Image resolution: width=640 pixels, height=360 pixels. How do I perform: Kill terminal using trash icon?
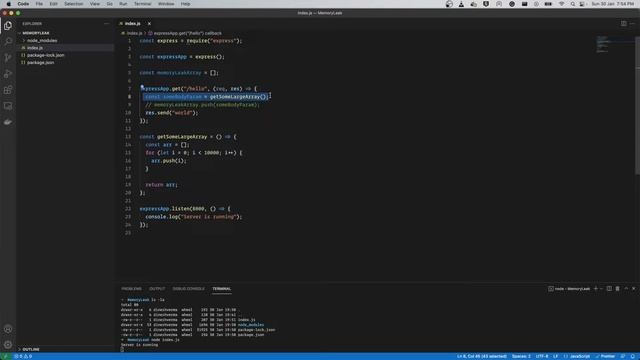point(618,289)
